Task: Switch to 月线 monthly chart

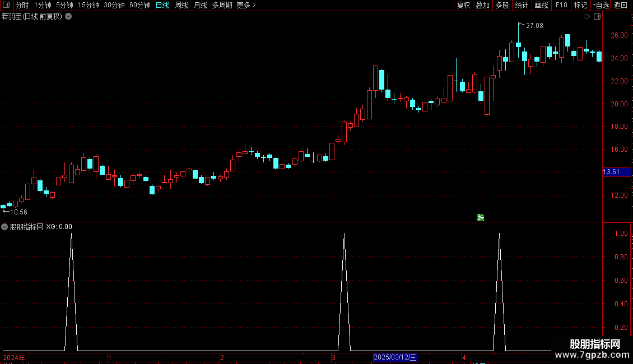Action: [200, 5]
